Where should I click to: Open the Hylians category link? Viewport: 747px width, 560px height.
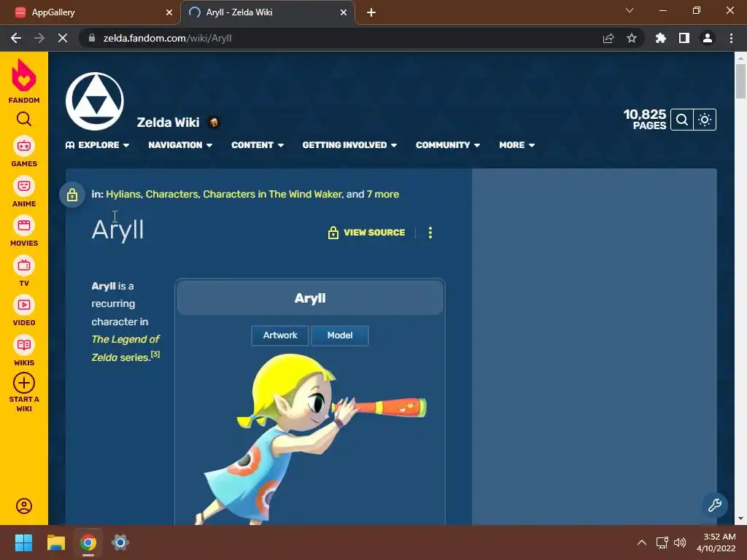(123, 194)
